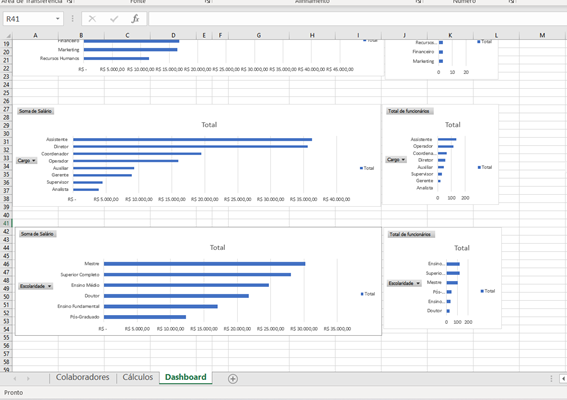Click Soma de Salário button on Escolaridade chart

click(37, 234)
